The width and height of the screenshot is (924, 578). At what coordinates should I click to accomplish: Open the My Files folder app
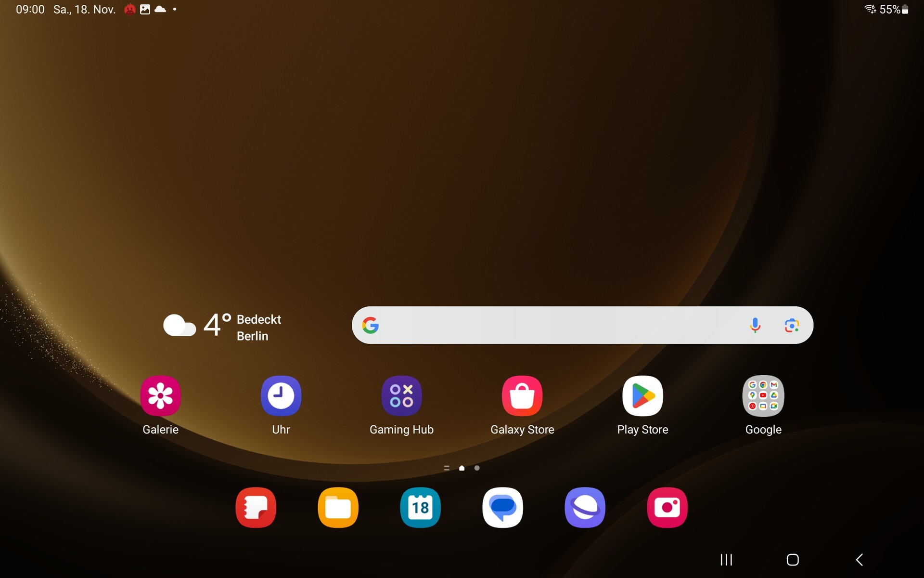(338, 508)
